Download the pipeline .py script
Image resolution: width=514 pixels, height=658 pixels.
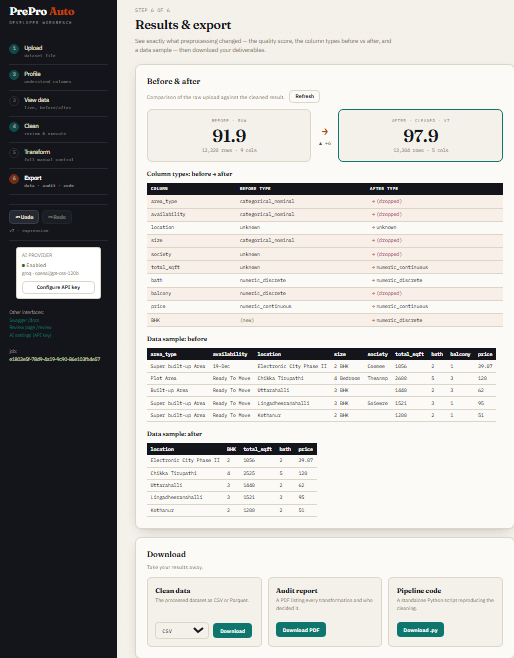(420, 630)
